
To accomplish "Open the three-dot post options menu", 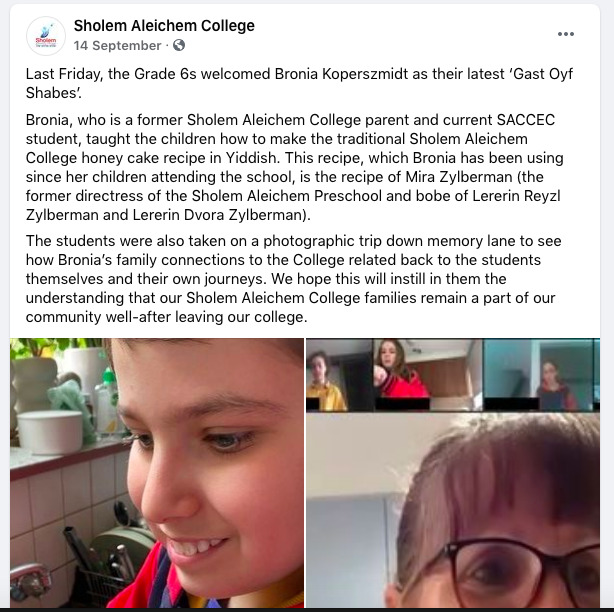I will 566,34.
